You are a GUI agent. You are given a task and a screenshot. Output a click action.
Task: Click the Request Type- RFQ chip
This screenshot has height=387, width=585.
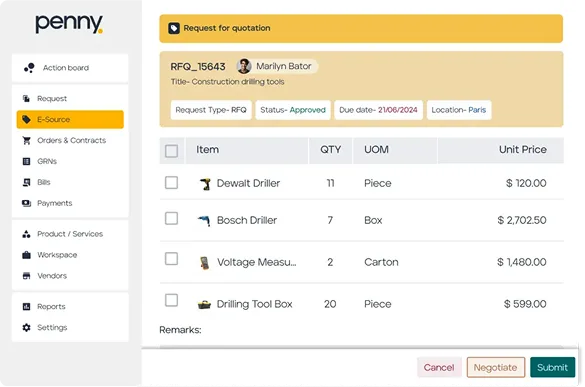coord(211,110)
